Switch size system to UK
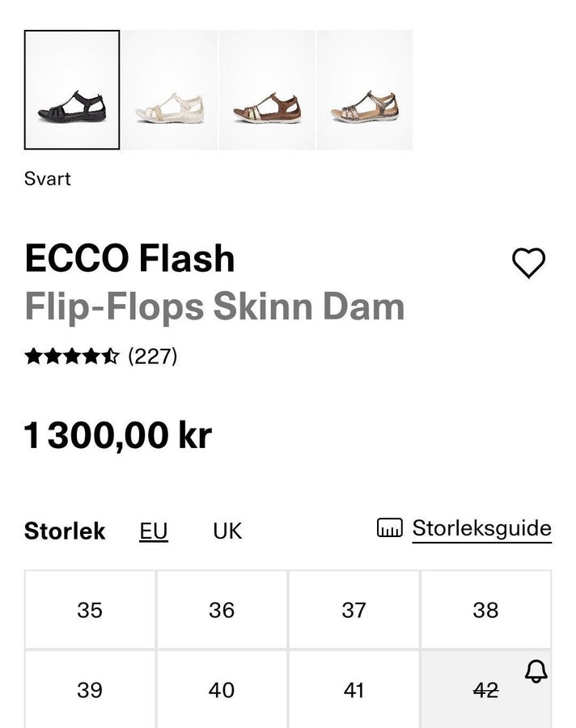576x728 pixels. [227, 531]
